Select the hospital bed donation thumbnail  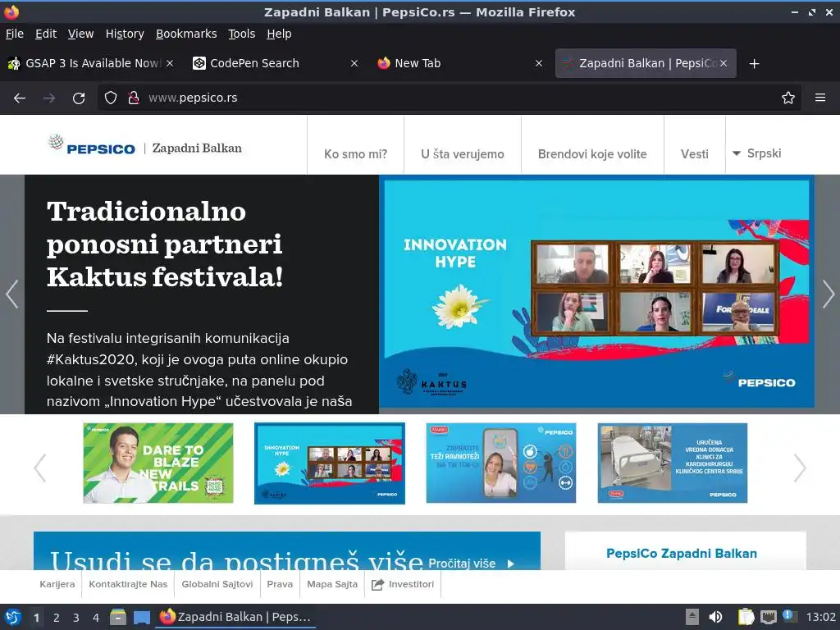(673, 463)
